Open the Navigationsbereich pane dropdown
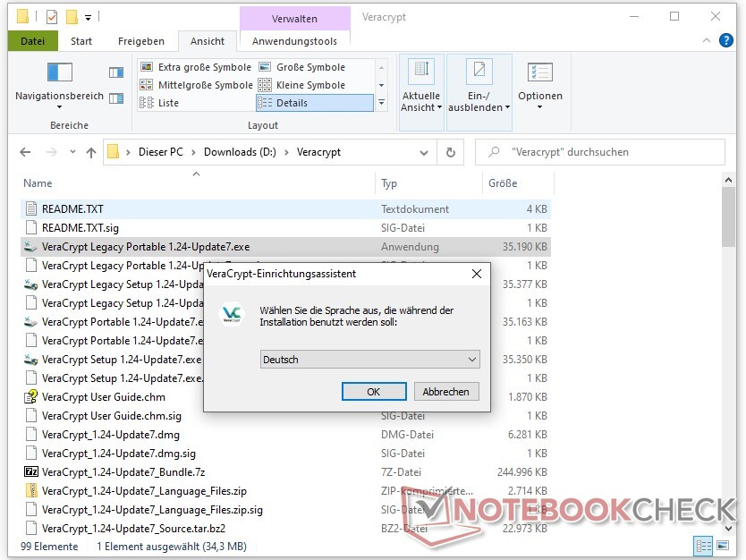 point(59,106)
